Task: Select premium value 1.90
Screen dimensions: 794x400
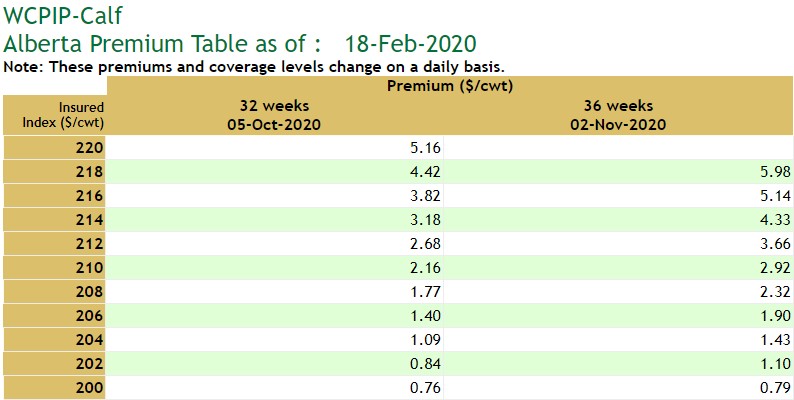Action: tap(774, 316)
